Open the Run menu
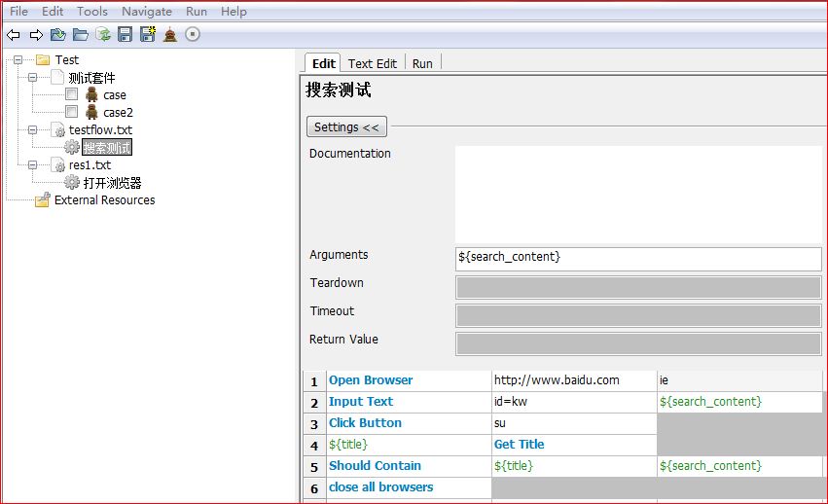 [196, 11]
